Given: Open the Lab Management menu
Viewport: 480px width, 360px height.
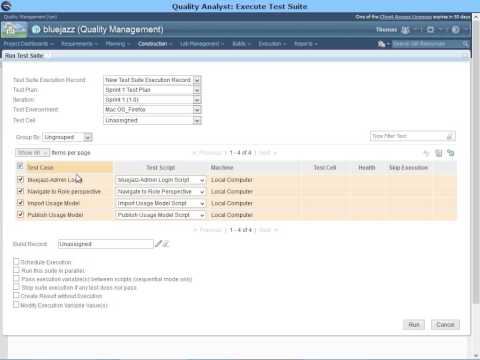Looking at the screenshot, I should (202, 44).
